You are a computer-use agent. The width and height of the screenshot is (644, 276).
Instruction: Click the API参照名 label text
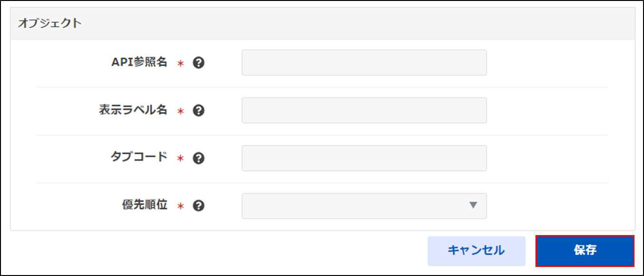(139, 62)
